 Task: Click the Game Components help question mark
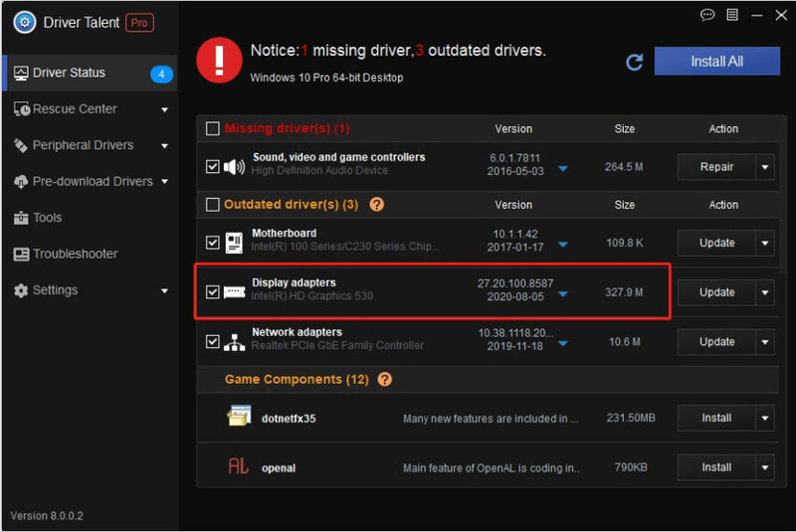click(x=385, y=379)
